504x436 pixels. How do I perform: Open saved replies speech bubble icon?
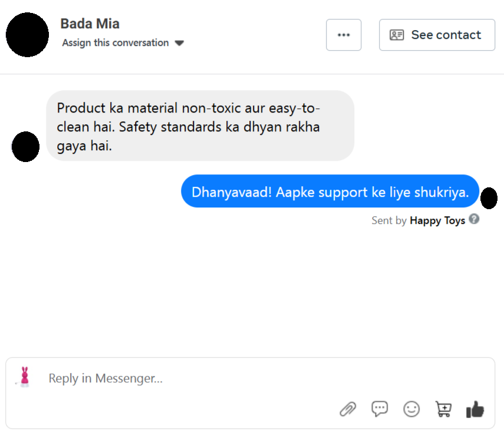380,409
